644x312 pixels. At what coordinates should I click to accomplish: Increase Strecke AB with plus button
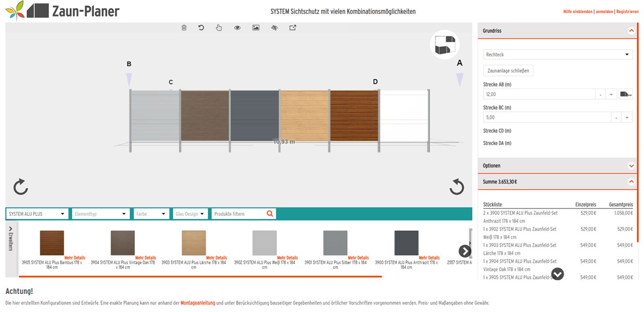pos(611,94)
